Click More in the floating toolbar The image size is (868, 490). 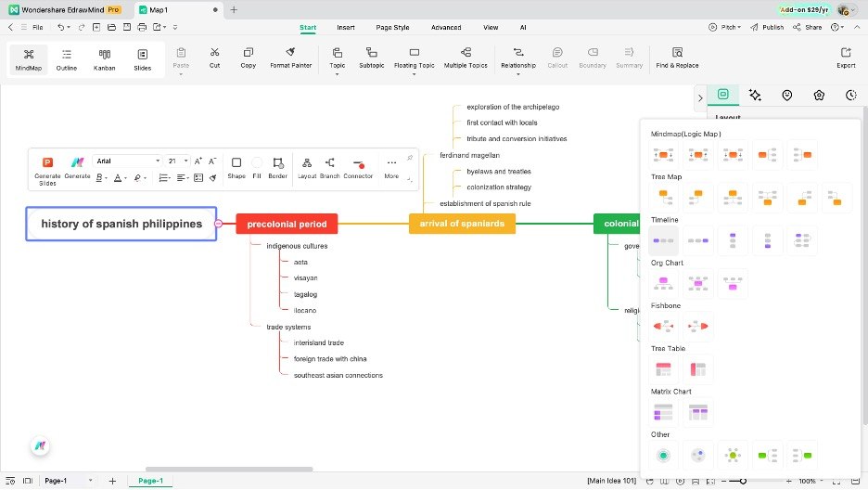[x=391, y=168]
